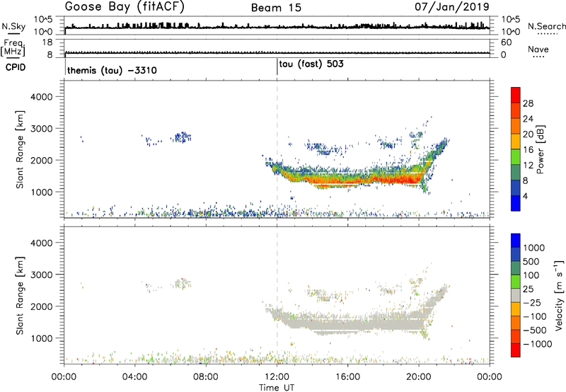This screenshot has width=566, height=392.
Task: Click the '-1000' velocity colorbar value
Action: point(537,344)
